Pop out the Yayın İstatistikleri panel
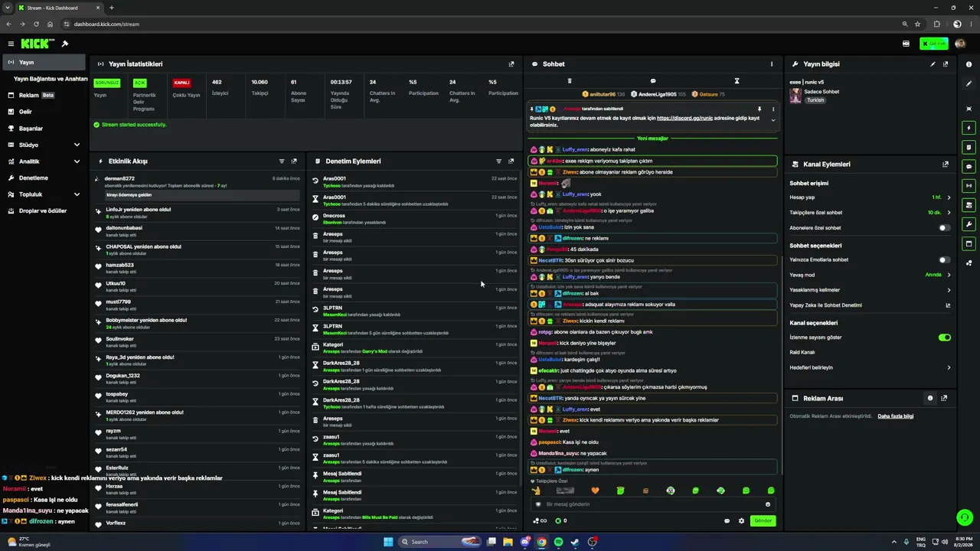 511,64
